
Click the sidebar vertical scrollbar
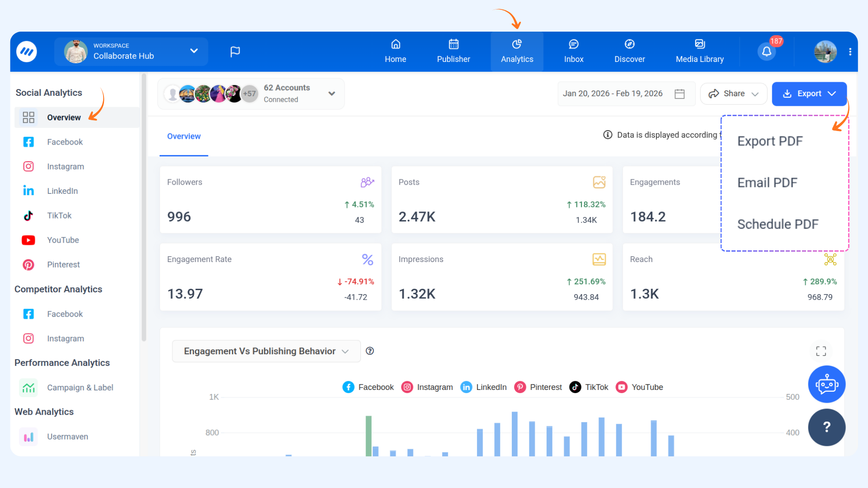(144, 208)
